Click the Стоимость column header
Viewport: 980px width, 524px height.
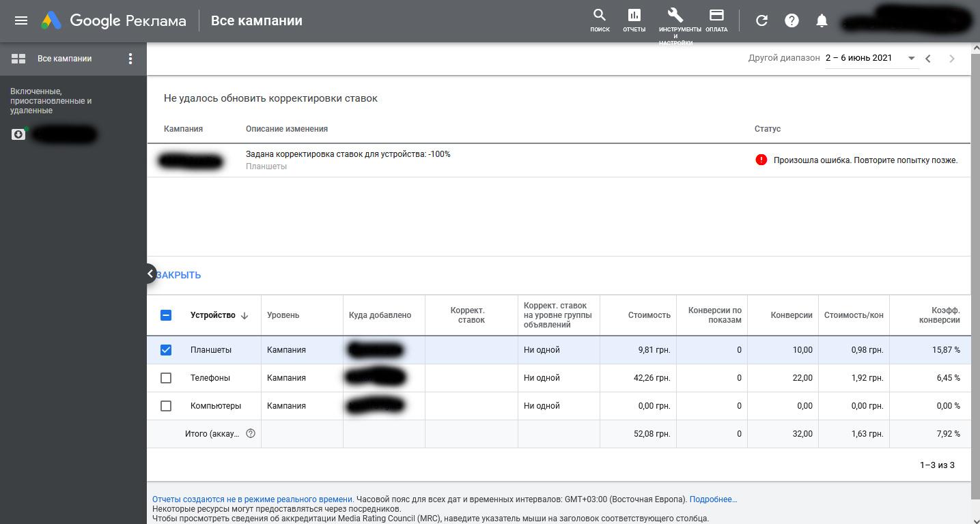[649, 315]
